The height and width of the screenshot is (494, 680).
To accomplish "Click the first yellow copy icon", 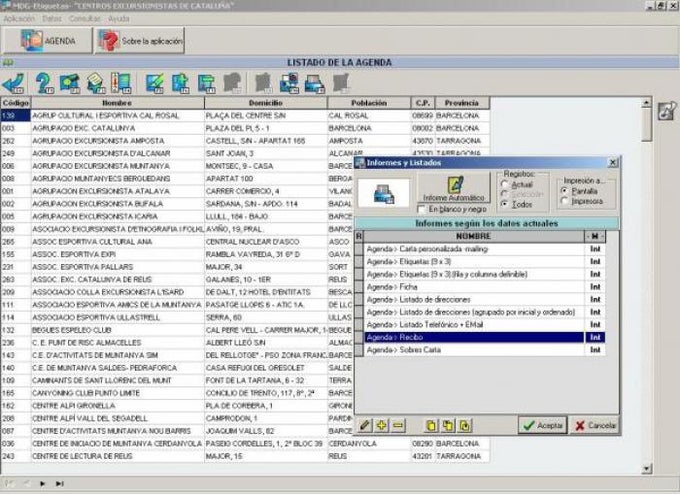I will click(x=431, y=425).
